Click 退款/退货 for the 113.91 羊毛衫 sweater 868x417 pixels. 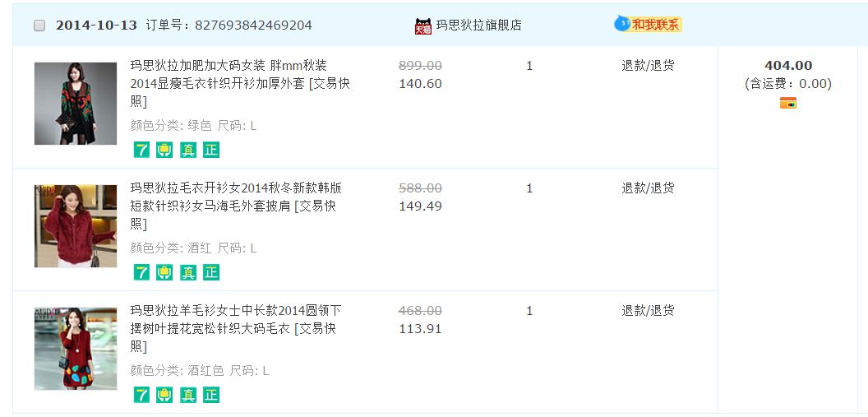click(648, 311)
